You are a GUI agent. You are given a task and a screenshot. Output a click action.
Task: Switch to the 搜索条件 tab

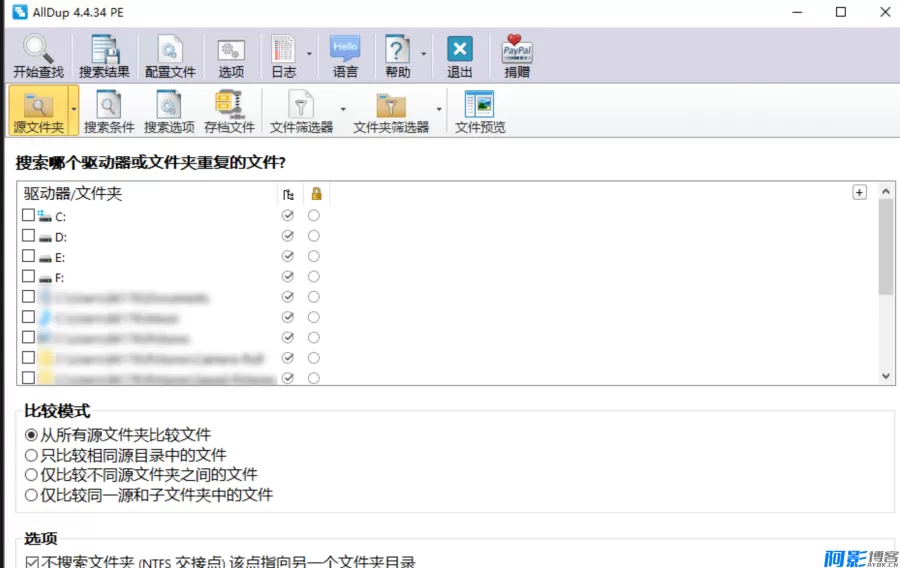[109, 112]
